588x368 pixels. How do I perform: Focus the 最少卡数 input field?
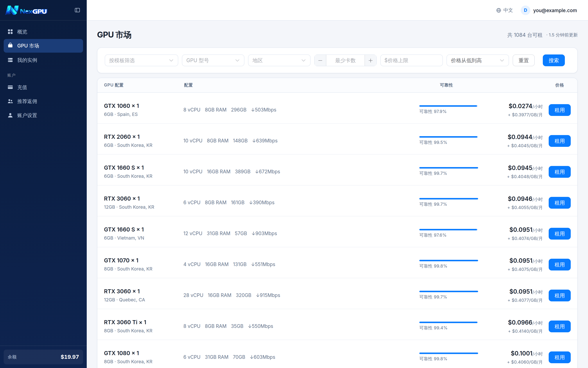[345, 60]
